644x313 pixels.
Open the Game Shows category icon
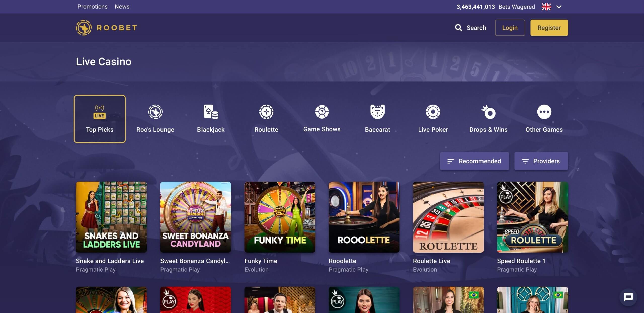[x=322, y=112]
